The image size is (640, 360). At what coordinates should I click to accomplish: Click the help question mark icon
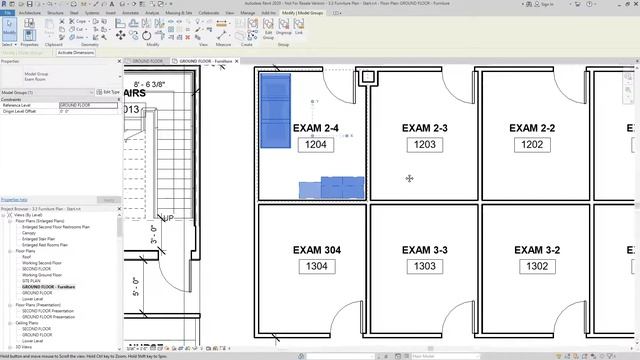589,4
